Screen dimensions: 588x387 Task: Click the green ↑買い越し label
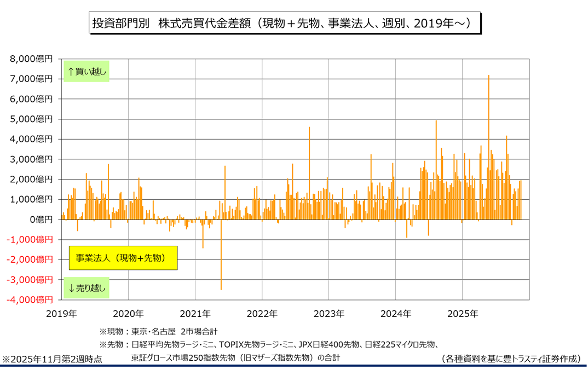click(87, 71)
